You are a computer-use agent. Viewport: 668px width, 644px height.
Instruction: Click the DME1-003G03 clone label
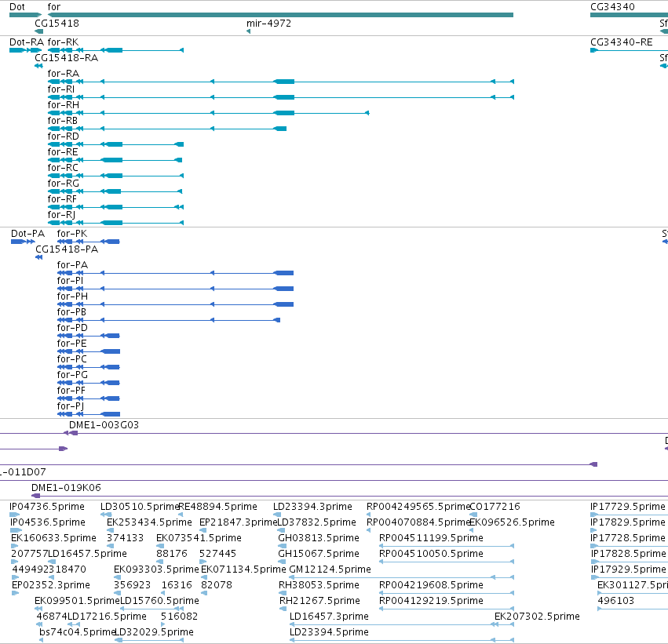[x=104, y=425]
